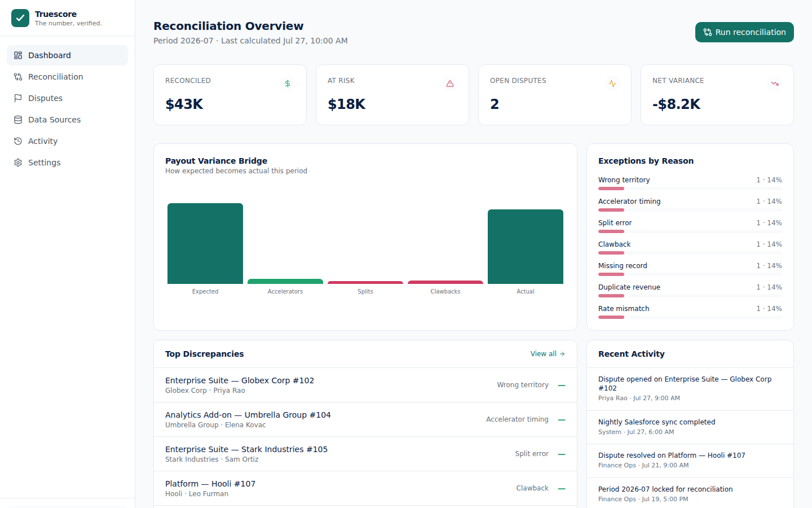Open Platform — Hooli #107 discrepancy
This screenshot has height=508, width=812.
click(365, 488)
